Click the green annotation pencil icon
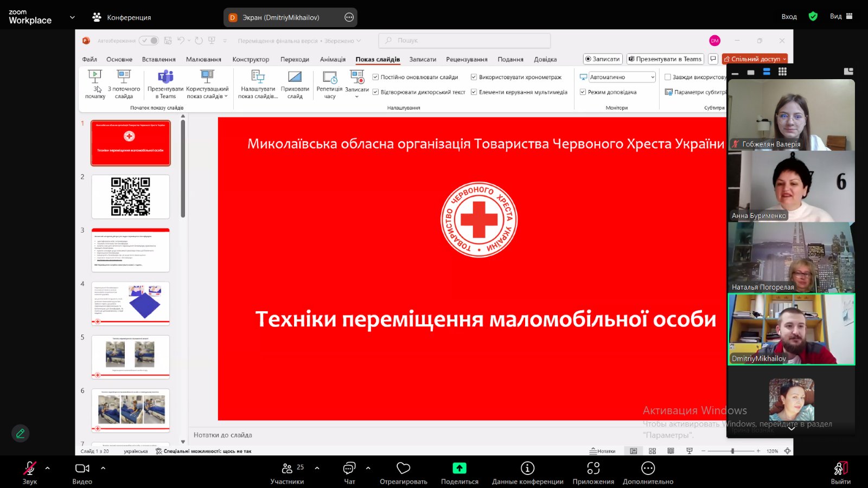The width and height of the screenshot is (868, 488). 20,433
